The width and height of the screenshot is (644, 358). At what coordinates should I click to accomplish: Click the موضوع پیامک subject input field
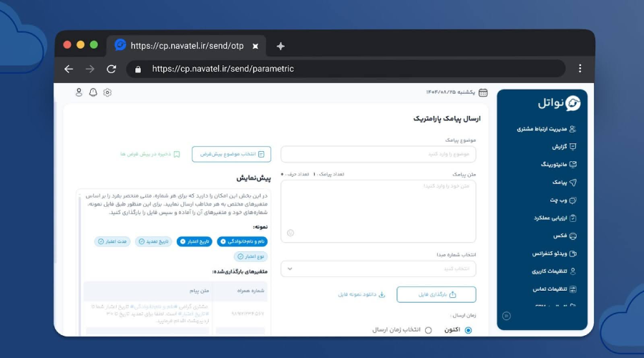pyautogui.click(x=379, y=154)
